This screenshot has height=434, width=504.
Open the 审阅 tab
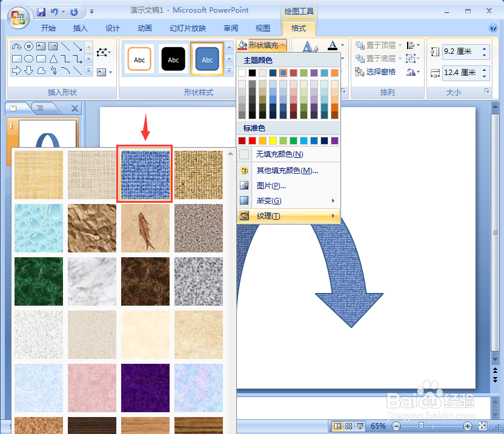coord(231,28)
